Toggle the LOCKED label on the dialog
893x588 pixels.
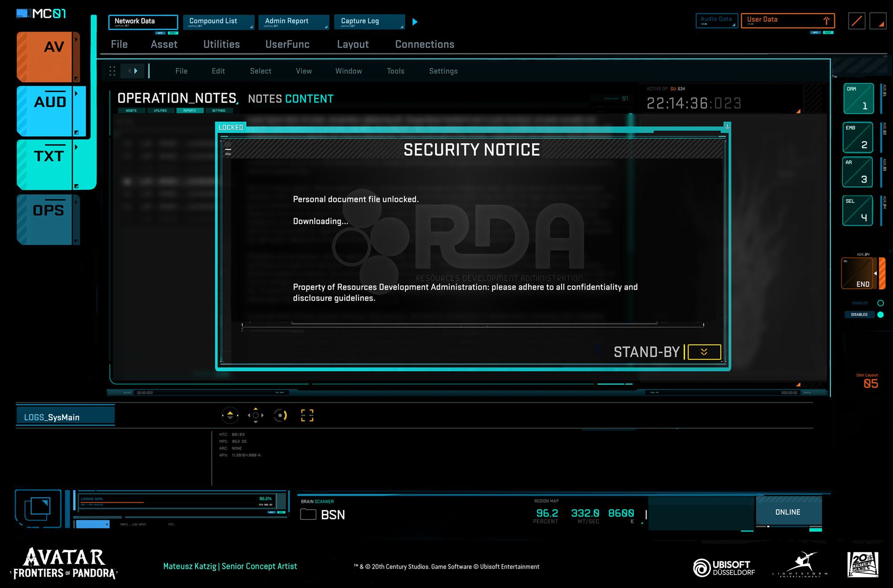tap(231, 127)
